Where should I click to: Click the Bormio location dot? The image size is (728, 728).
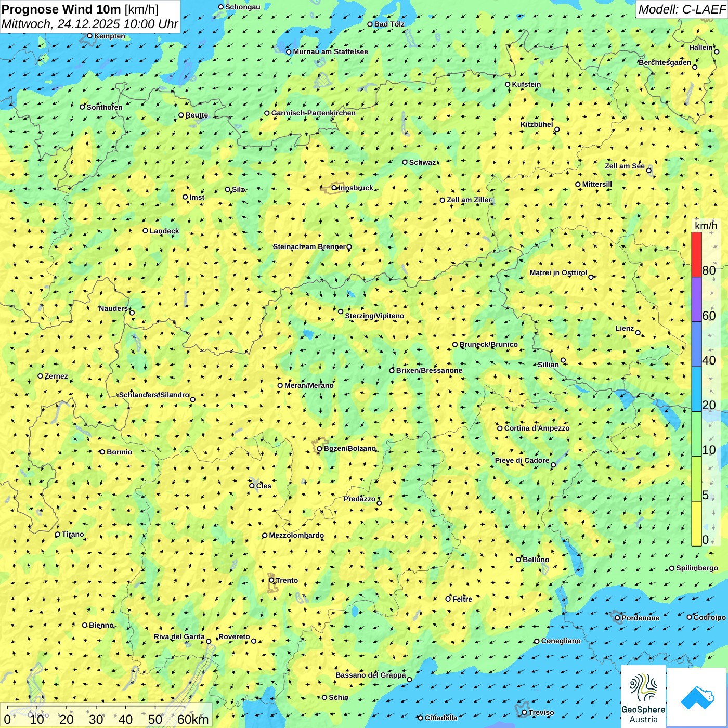click(102, 452)
